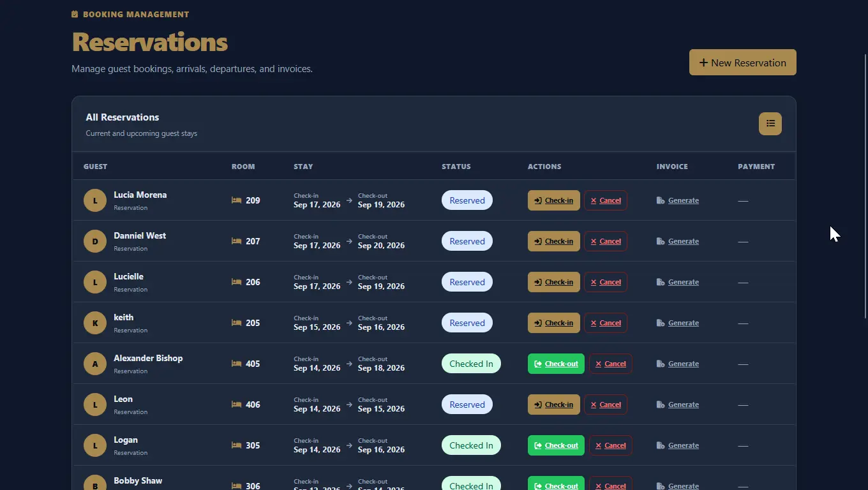868x490 pixels.
Task: Click the calendar icon beside Booking Management
Action: coord(75,14)
